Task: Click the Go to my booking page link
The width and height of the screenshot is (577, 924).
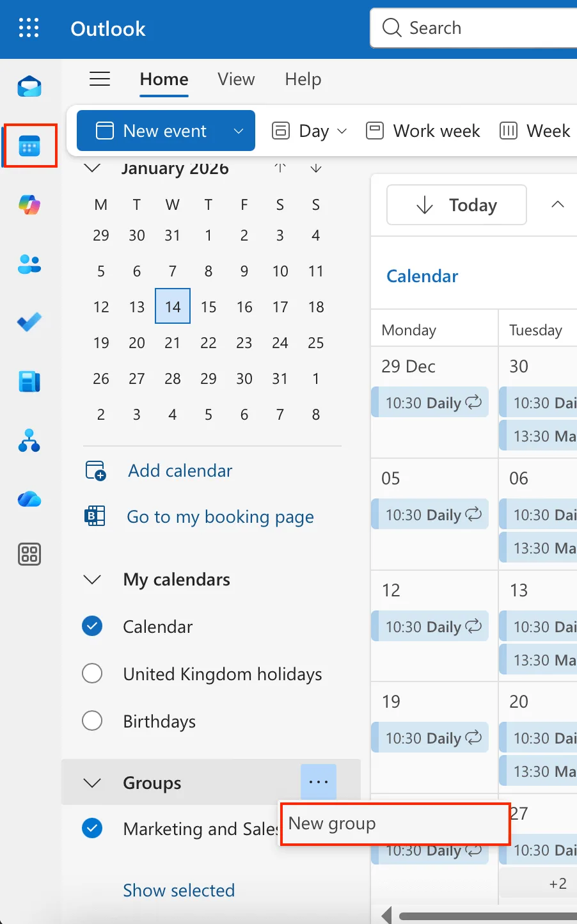Action: (220, 516)
